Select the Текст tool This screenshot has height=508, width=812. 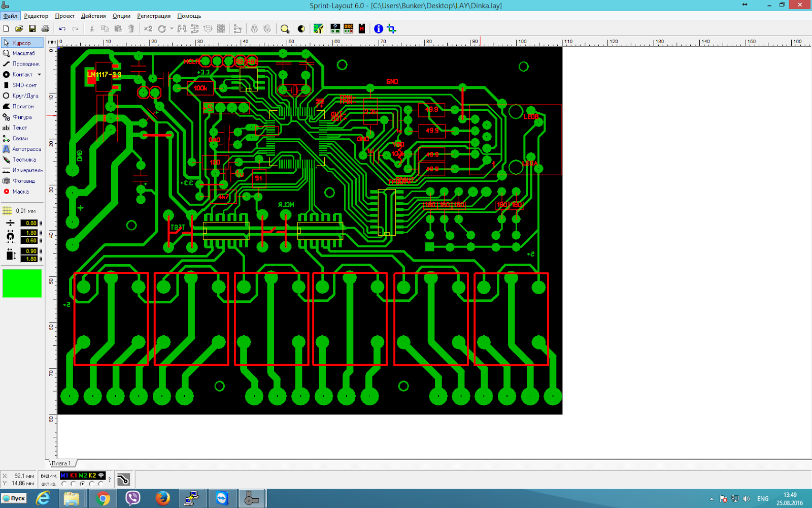click(22, 128)
